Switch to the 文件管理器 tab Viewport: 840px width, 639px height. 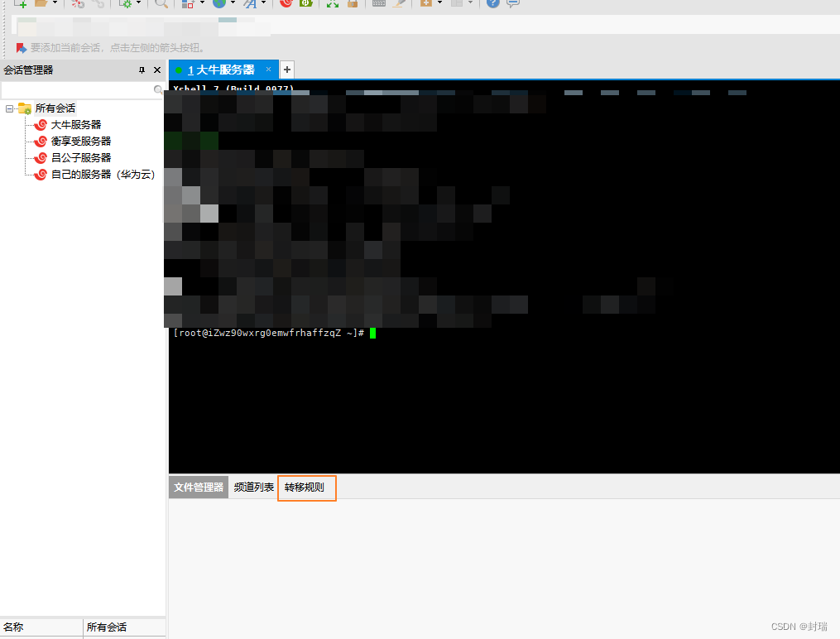click(x=198, y=488)
